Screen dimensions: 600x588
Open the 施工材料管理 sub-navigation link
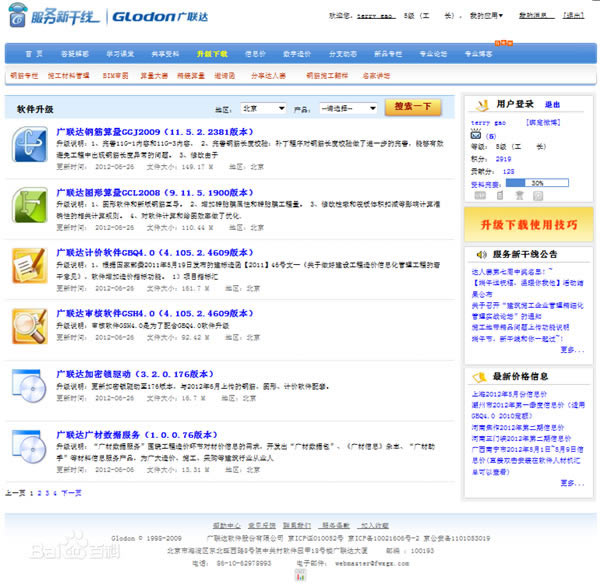[68, 76]
